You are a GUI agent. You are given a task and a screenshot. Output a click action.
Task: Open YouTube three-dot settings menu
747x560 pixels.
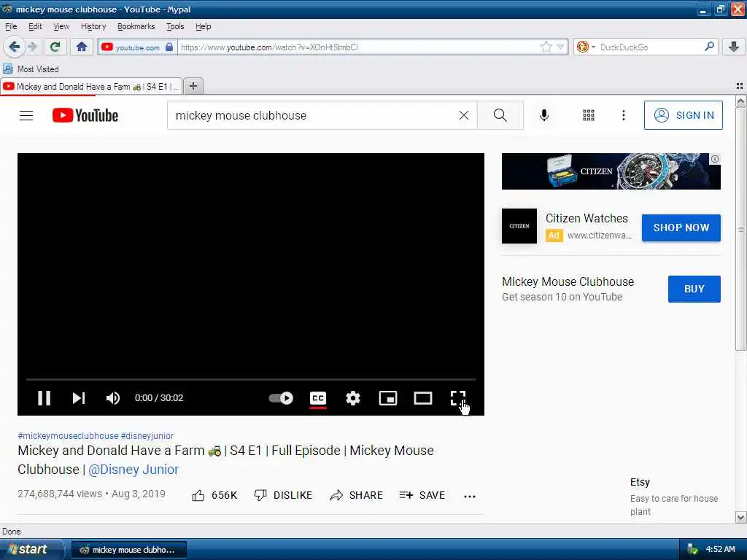click(624, 115)
